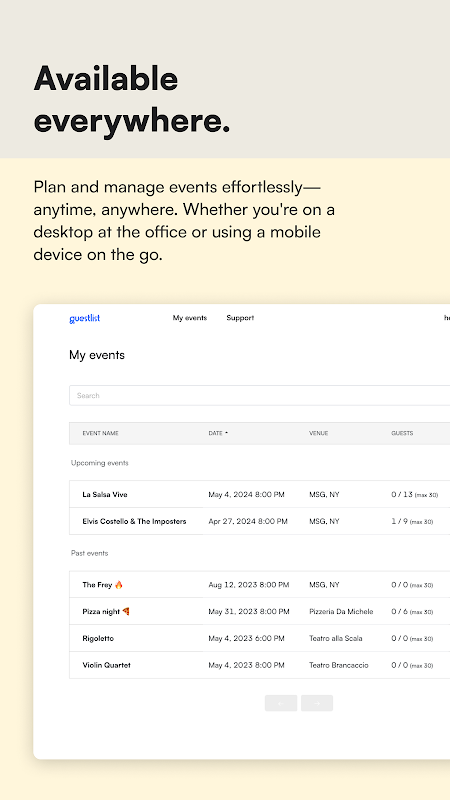Select the Past events section label
Image resolution: width=450 pixels, height=800 pixels.
click(x=89, y=553)
